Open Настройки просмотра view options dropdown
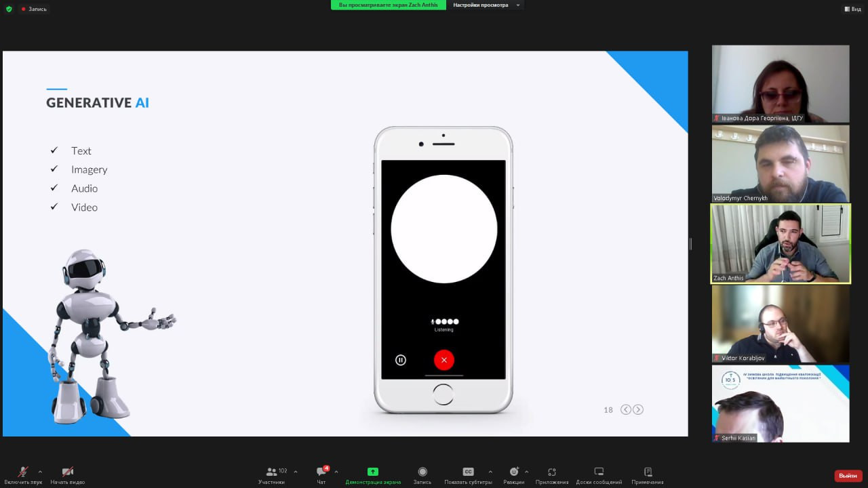The width and height of the screenshot is (868, 488). [486, 5]
